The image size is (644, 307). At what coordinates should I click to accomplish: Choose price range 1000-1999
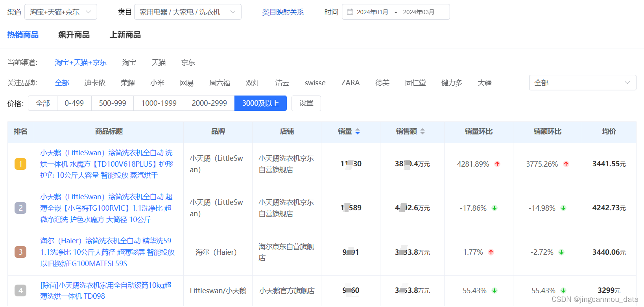point(159,103)
